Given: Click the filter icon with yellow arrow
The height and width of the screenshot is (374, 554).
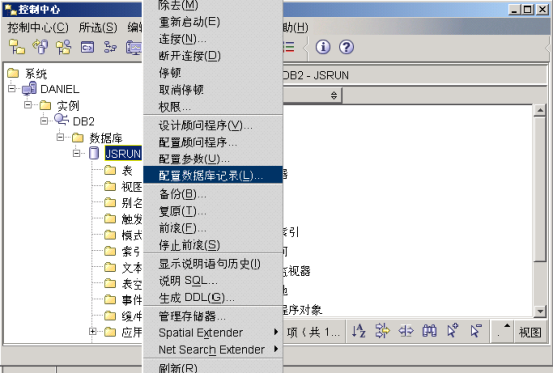Looking at the screenshot, I should pos(382,331).
